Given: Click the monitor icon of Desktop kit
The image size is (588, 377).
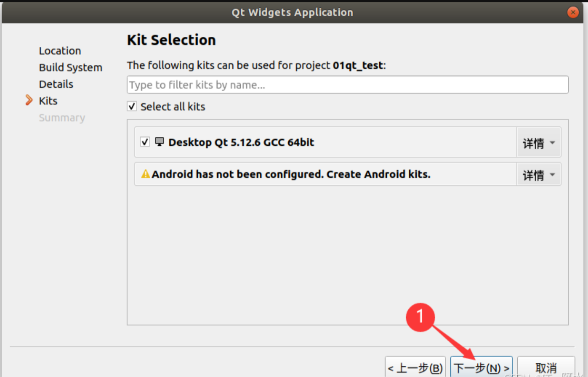Looking at the screenshot, I should click(160, 142).
